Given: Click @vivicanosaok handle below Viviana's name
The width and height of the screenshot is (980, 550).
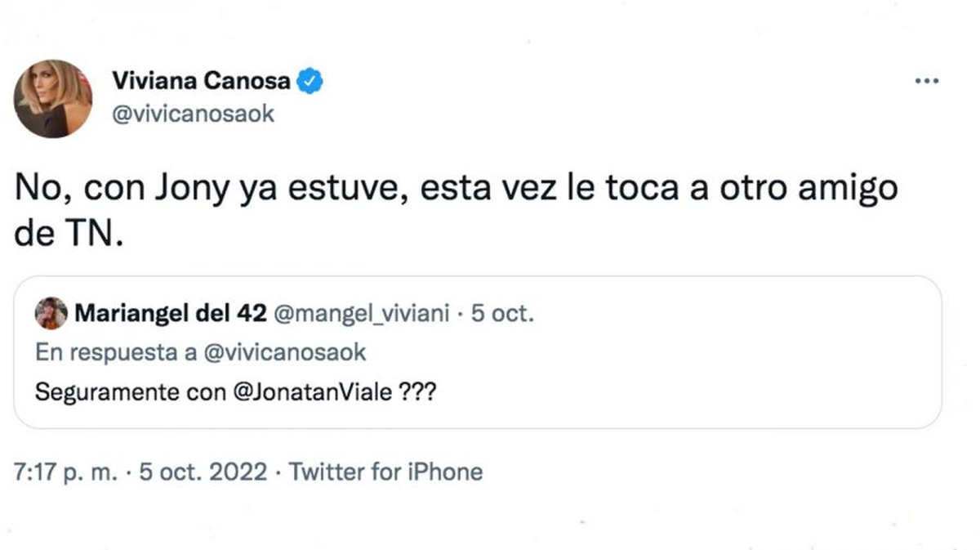Looking at the screenshot, I should pos(192,114).
